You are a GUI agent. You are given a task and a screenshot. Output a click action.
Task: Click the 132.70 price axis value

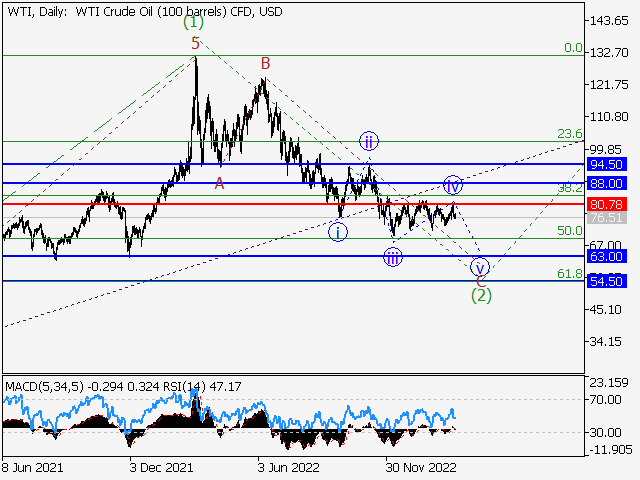point(609,53)
